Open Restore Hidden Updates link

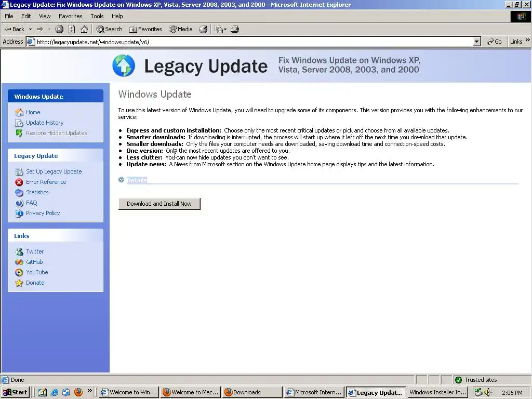coord(56,133)
